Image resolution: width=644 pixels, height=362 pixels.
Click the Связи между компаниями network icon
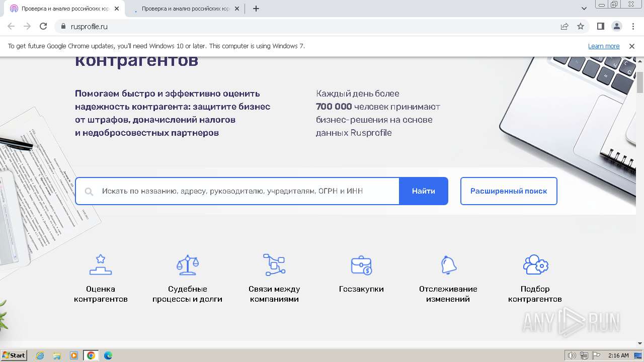pos(274,264)
